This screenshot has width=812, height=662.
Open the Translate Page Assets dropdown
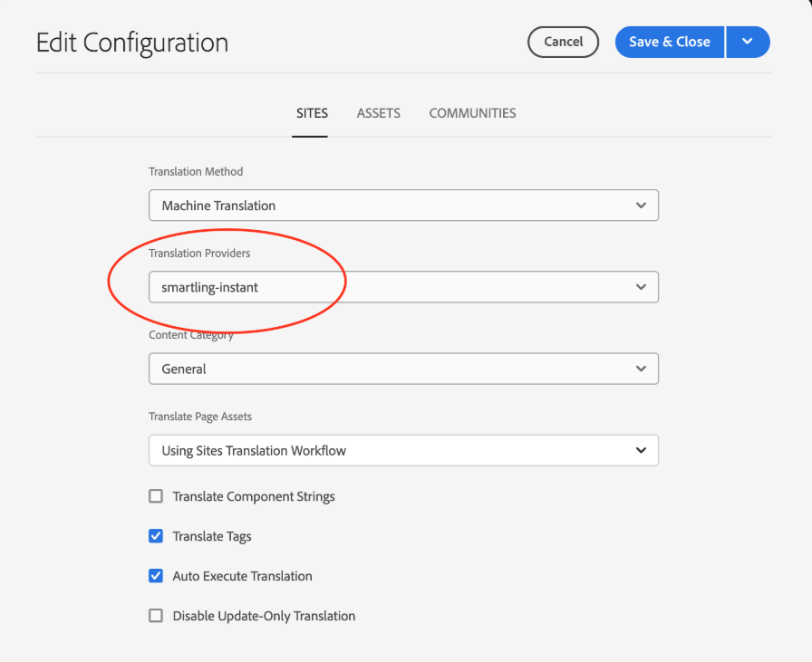(x=402, y=450)
